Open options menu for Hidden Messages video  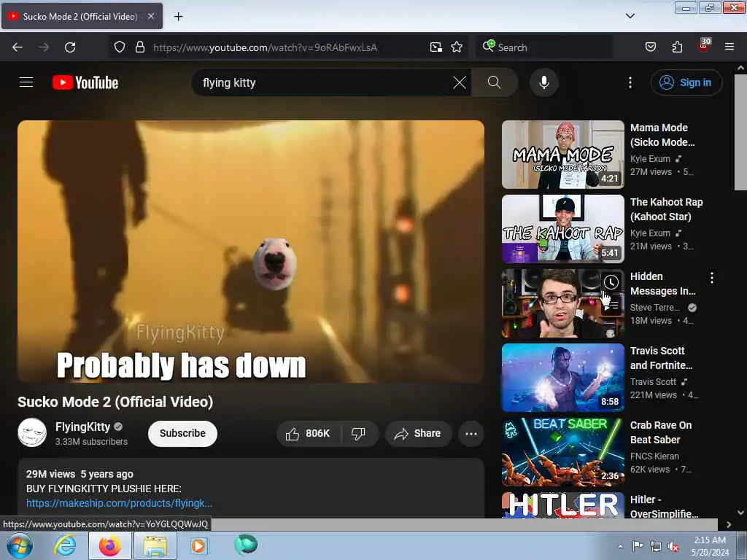(x=712, y=278)
